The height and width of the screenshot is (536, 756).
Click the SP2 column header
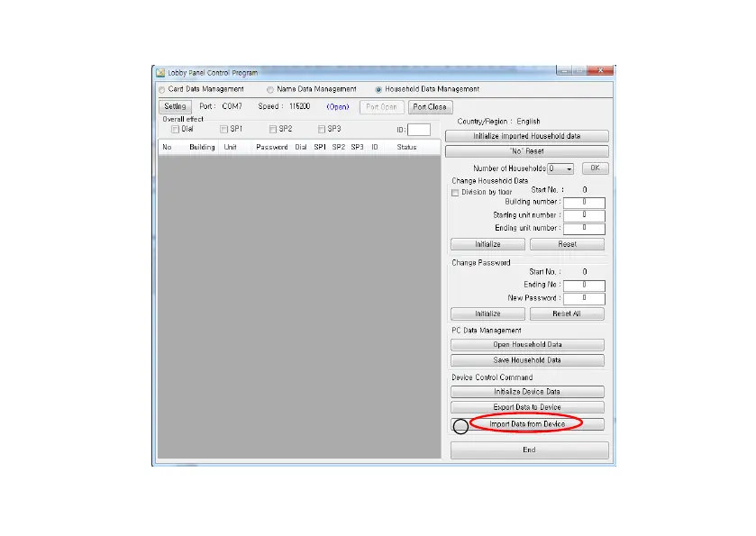click(x=339, y=147)
